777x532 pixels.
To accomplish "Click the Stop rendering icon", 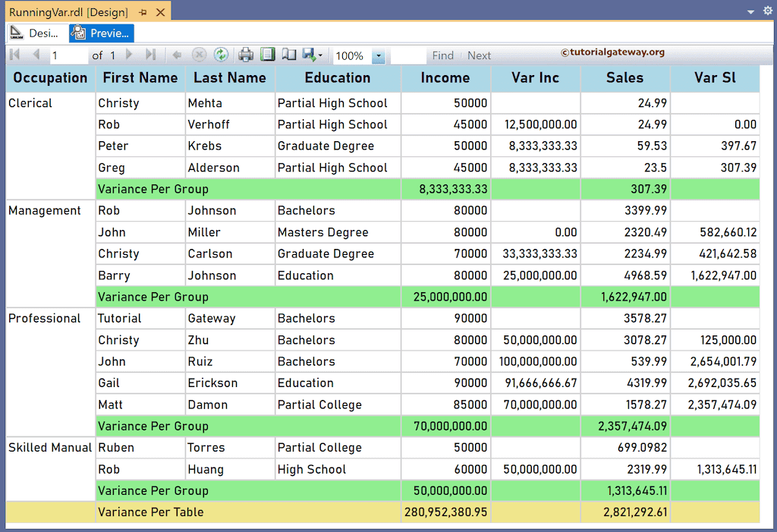I will tap(199, 55).
